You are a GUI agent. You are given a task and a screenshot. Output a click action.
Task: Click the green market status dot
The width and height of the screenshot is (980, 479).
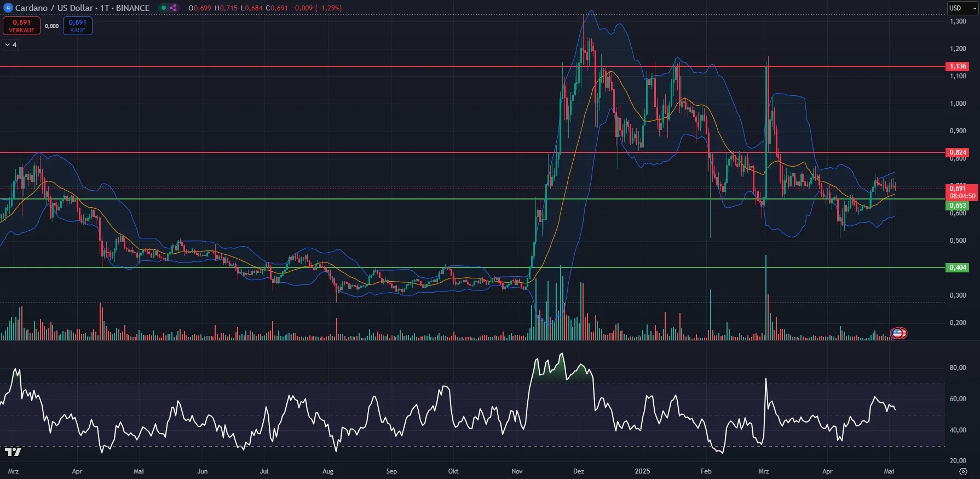[x=163, y=8]
